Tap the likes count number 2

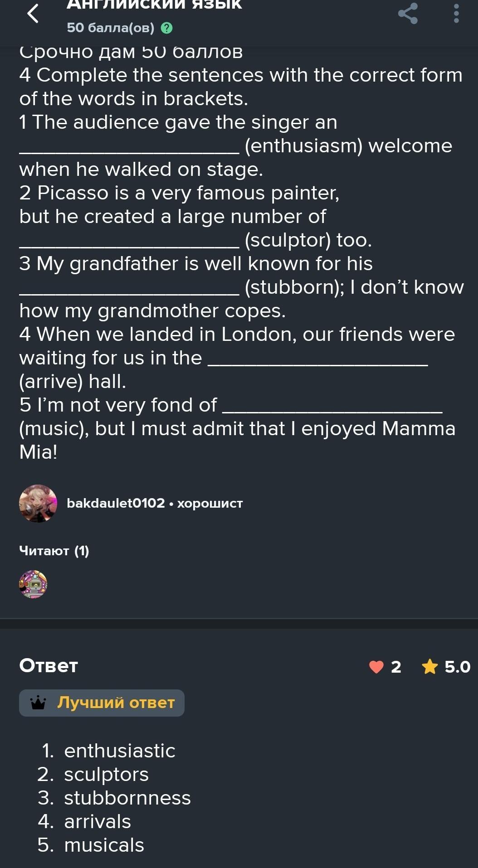coord(396,667)
